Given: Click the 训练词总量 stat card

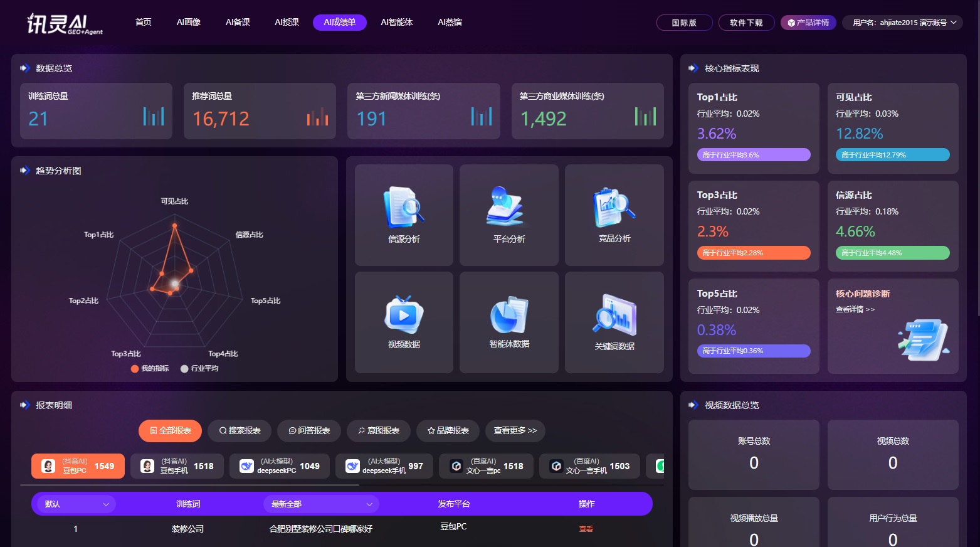Looking at the screenshot, I should point(96,111).
